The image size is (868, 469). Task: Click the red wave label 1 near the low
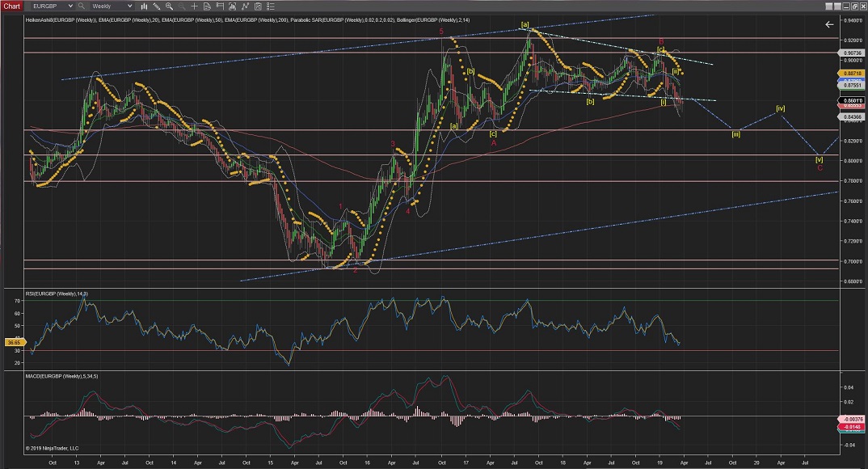[340, 207]
